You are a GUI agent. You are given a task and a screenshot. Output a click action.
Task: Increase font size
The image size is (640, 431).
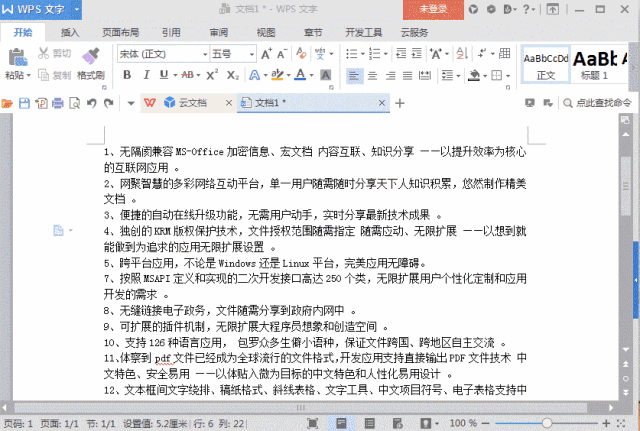[266, 54]
